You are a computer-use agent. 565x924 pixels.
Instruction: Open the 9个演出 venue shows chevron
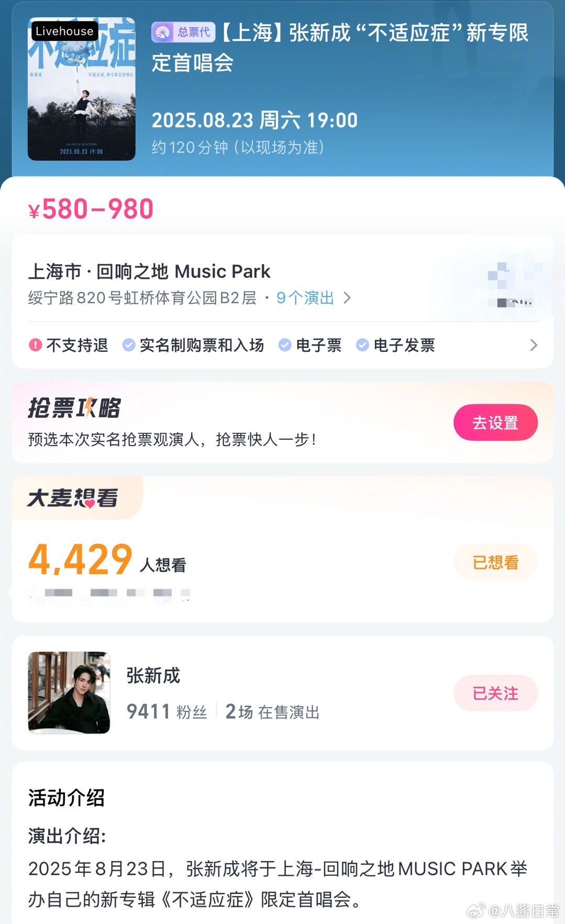pos(347,298)
